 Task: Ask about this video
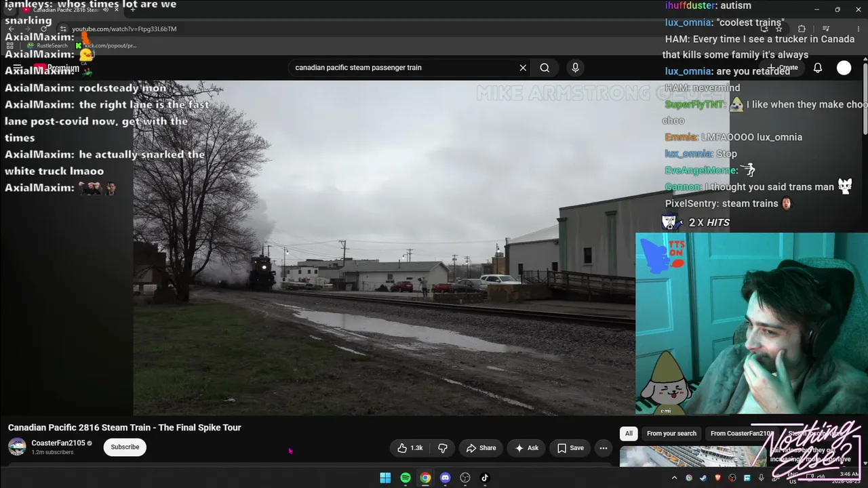526,448
